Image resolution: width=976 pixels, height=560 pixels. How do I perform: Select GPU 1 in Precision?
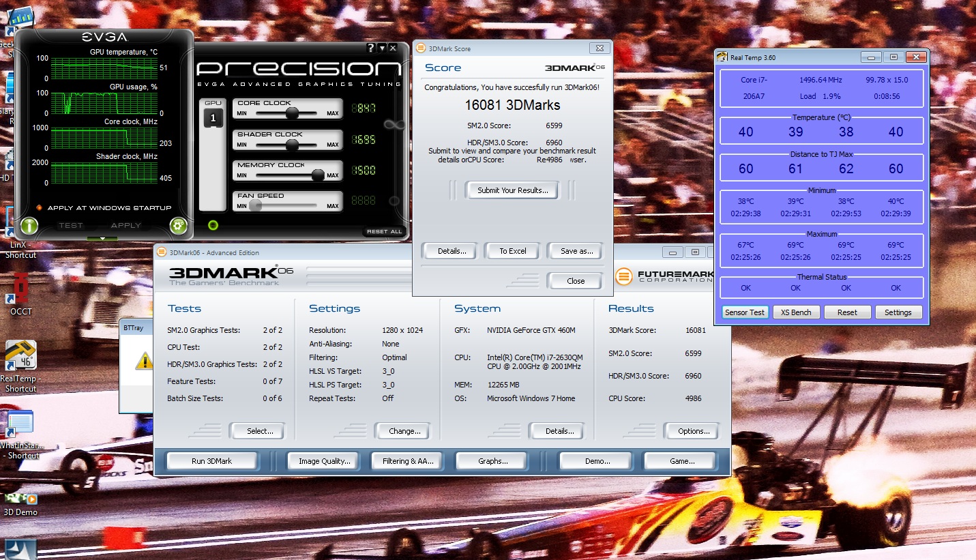(x=213, y=118)
